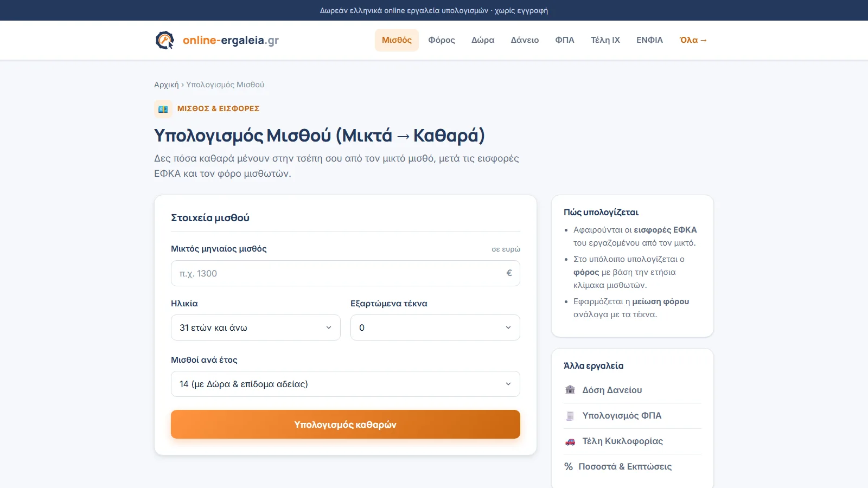Click the main Υπολογισμός Μισθού page title
The width and height of the screenshot is (868, 488).
(x=320, y=136)
